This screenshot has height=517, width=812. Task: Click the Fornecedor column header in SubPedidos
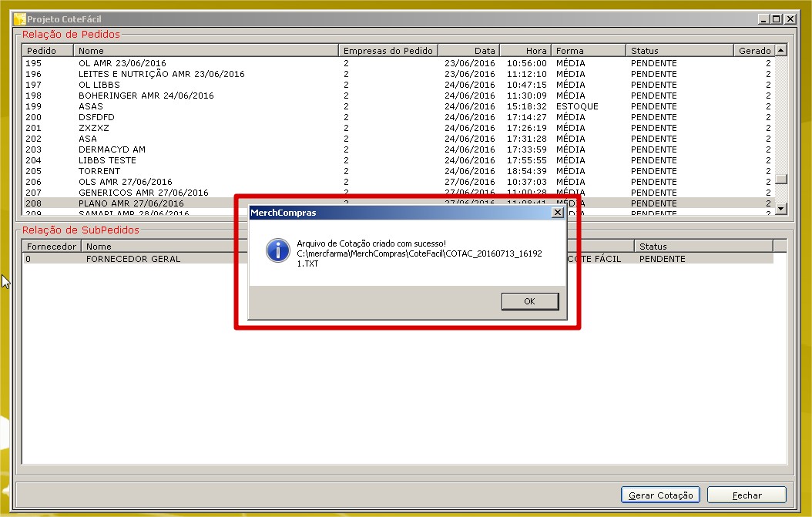(51, 247)
